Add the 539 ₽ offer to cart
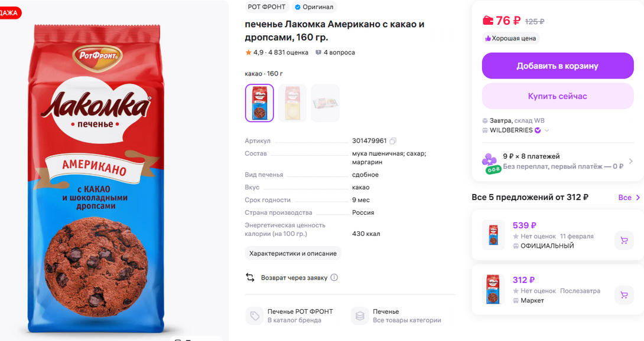The image size is (644, 341). [623, 240]
